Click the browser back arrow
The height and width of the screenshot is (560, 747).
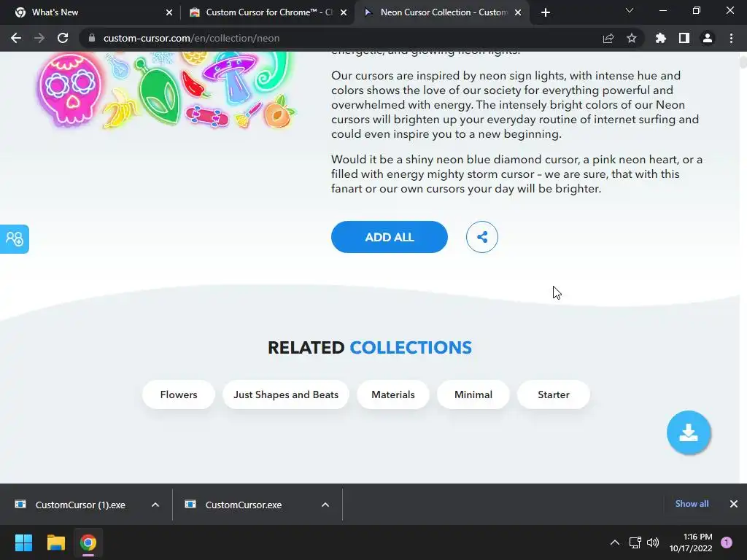16,38
